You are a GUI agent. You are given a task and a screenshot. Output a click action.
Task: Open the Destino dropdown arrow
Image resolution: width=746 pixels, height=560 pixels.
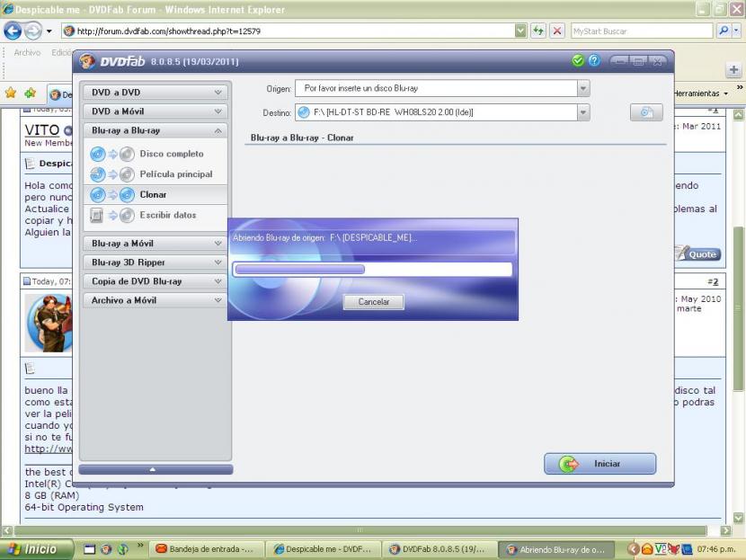point(583,112)
